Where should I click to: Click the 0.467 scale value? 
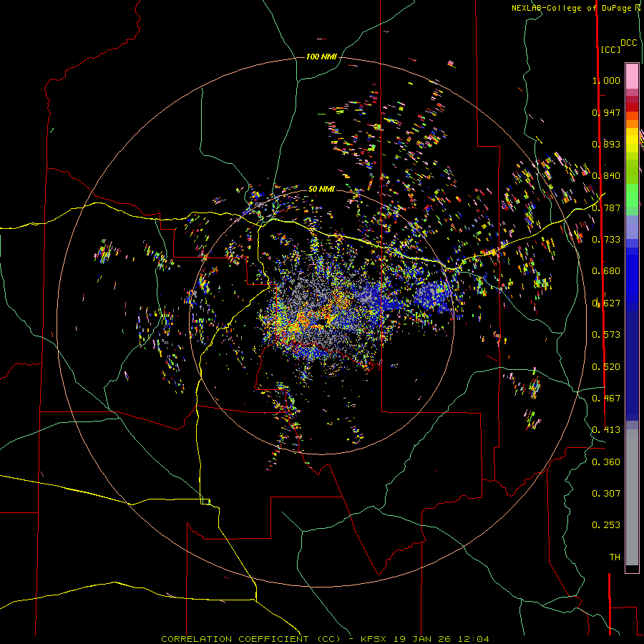pyautogui.click(x=606, y=399)
